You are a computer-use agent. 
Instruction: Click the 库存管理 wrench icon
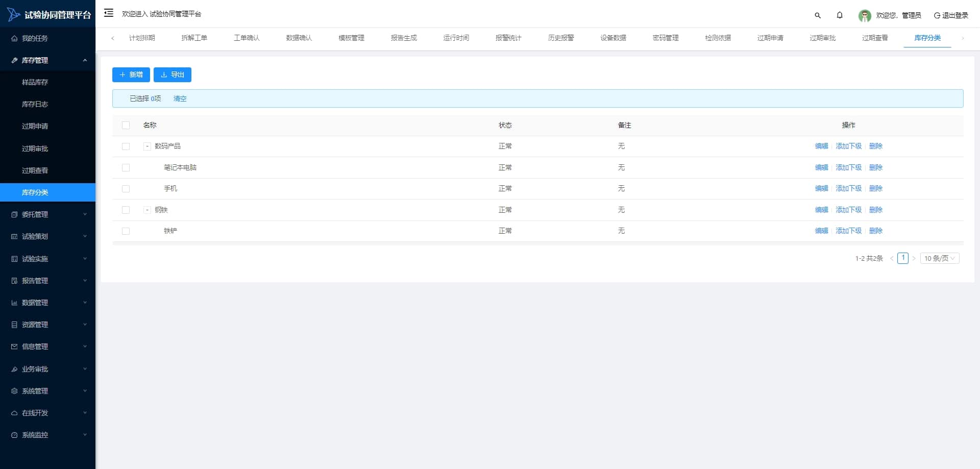tap(14, 60)
